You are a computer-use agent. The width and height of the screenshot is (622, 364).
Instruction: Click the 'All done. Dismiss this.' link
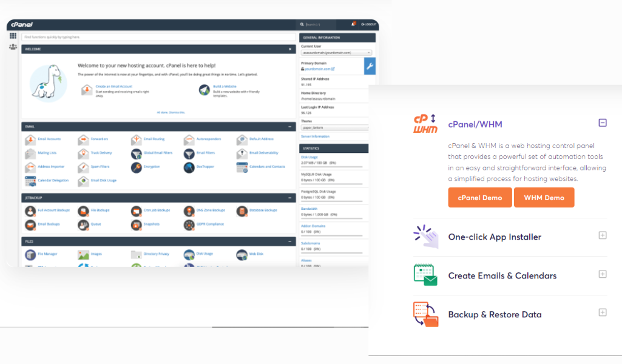(171, 113)
